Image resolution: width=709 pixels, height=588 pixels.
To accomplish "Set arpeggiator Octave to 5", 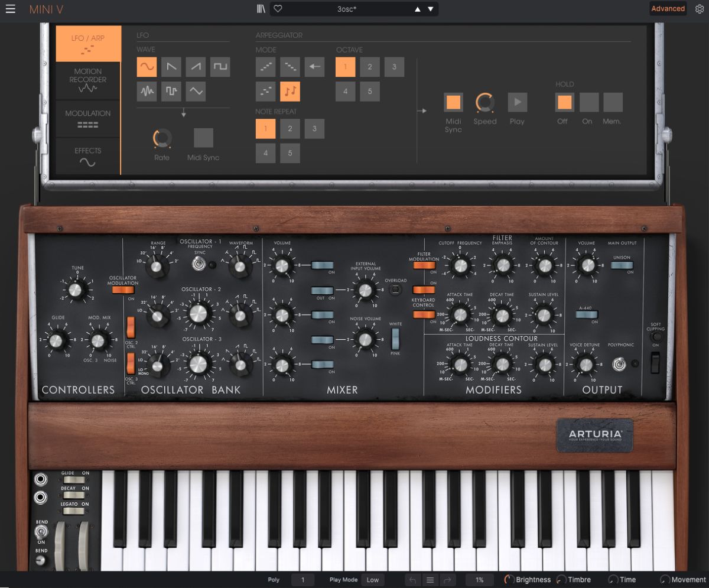I will point(370,92).
